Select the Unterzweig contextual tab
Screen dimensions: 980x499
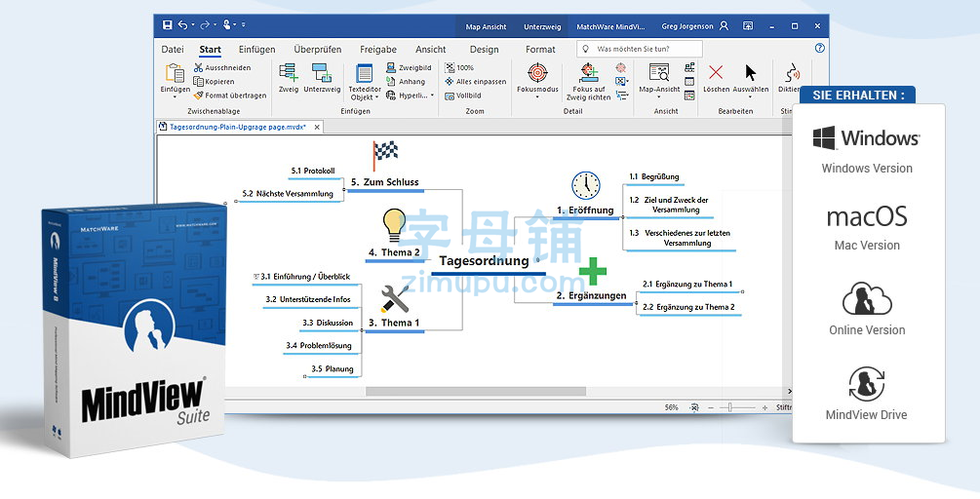pos(542,27)
